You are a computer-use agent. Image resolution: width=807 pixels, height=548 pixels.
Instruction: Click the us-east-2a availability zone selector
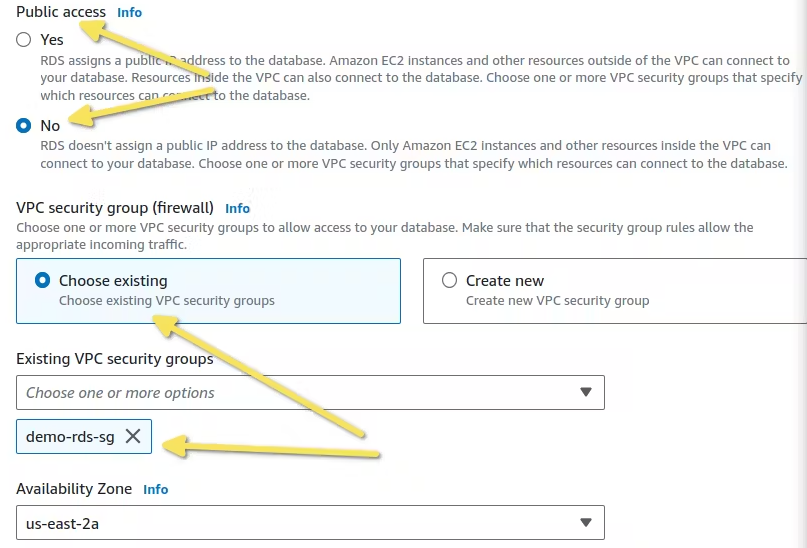click(310, 523)
